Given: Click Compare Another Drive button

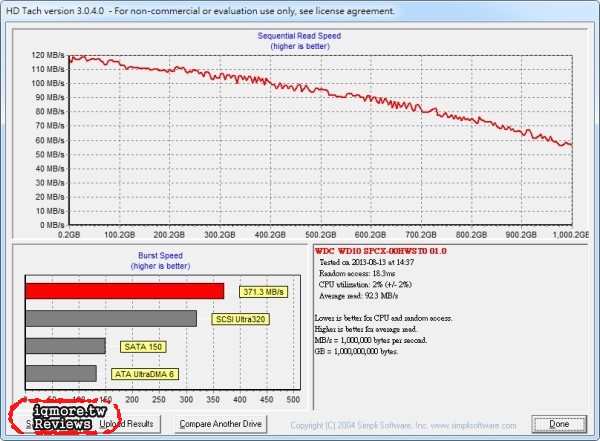Looking at the screenshot, I should 220,424.
